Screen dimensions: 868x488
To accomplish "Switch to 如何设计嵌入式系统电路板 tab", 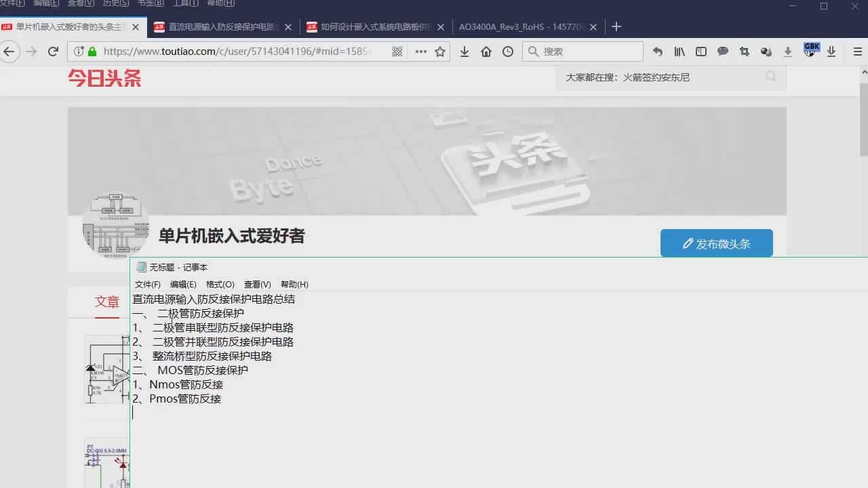I will pos(375,27).
